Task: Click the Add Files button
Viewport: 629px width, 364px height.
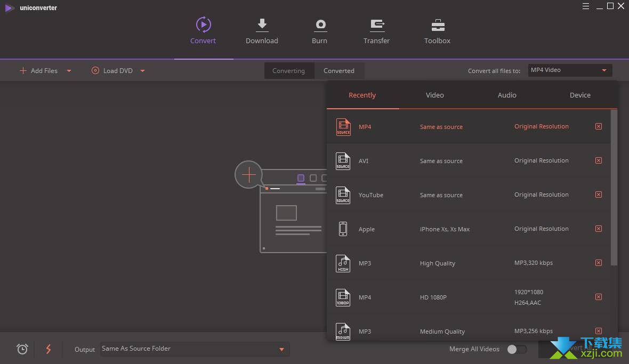Action: pyautogui.click(x=38, y=71)
